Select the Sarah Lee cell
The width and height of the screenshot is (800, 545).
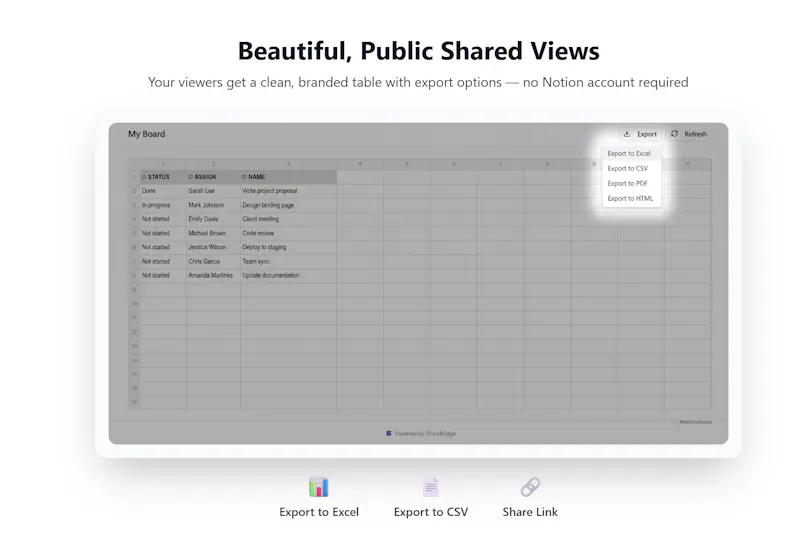click(x=213, y=191)
